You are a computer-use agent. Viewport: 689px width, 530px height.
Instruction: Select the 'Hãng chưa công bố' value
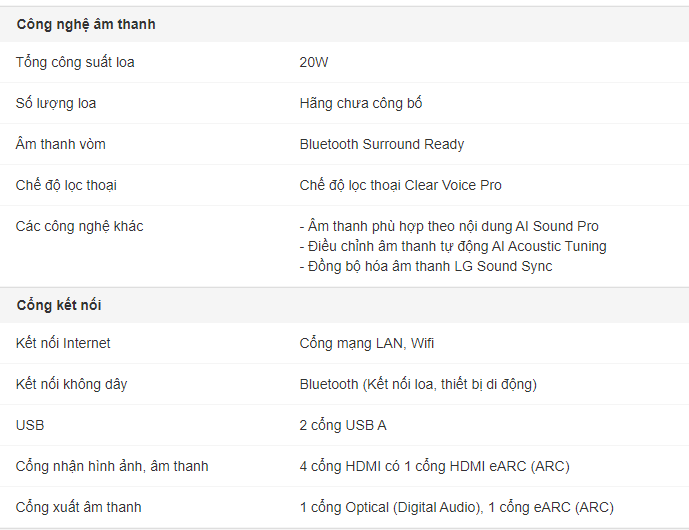tap(361, 103)
